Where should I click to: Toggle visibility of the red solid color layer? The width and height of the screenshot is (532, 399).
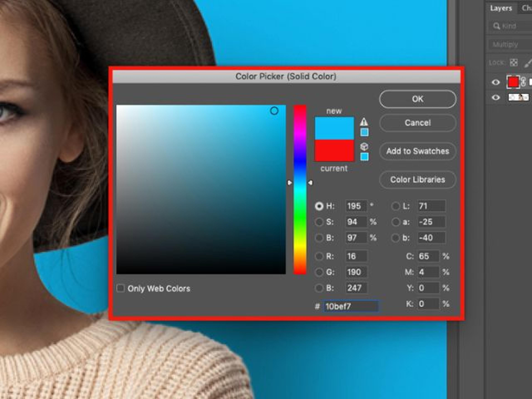point(496,82)
